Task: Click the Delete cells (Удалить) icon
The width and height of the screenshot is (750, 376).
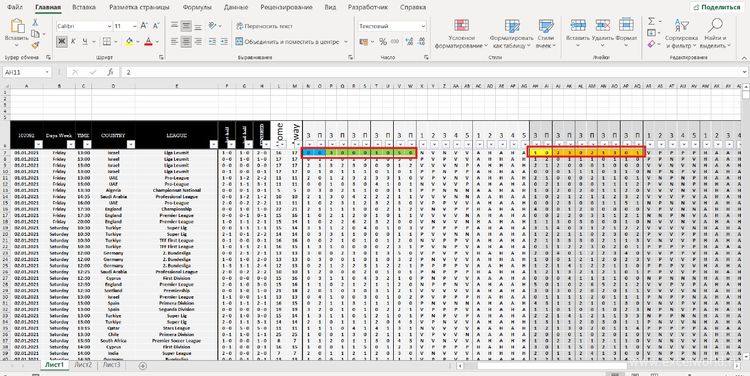Action: click(x=602, y=25)
